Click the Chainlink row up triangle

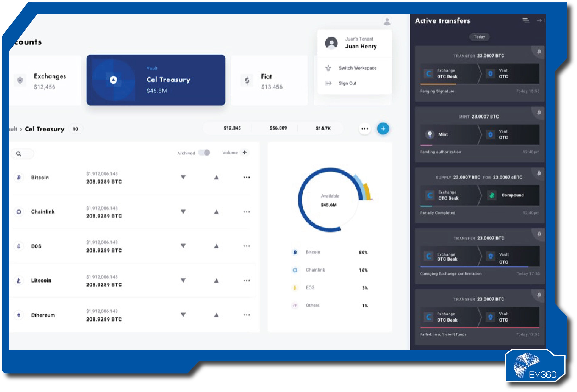(x=217, y=212)
